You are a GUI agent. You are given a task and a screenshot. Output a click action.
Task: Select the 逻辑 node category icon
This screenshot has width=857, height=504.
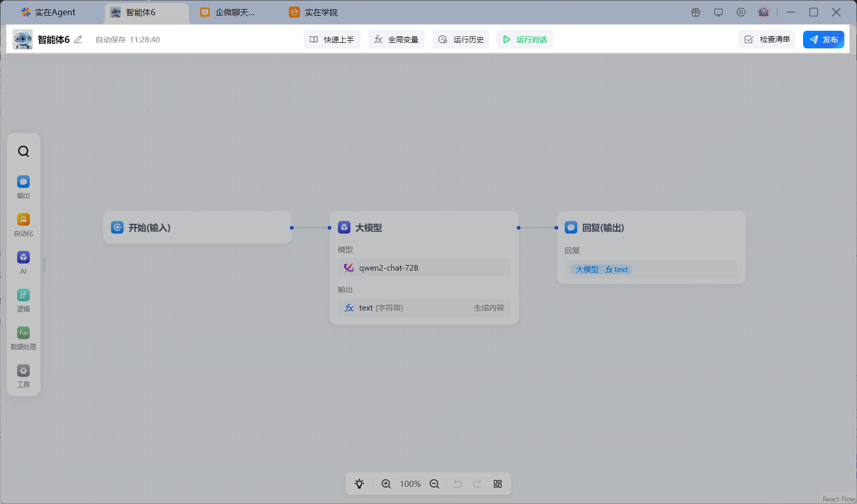coord(23,295)
